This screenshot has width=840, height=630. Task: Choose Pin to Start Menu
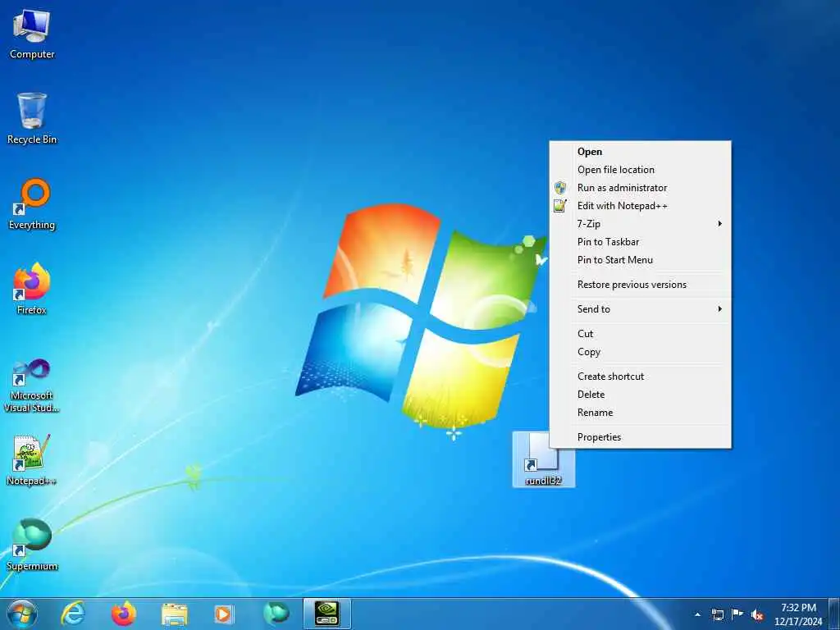(640, 260)
